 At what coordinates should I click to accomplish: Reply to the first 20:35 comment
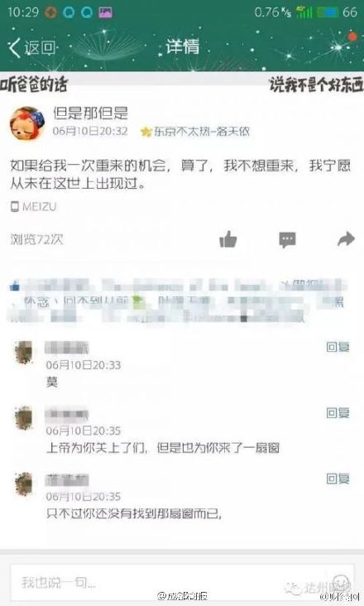(338, 413)
